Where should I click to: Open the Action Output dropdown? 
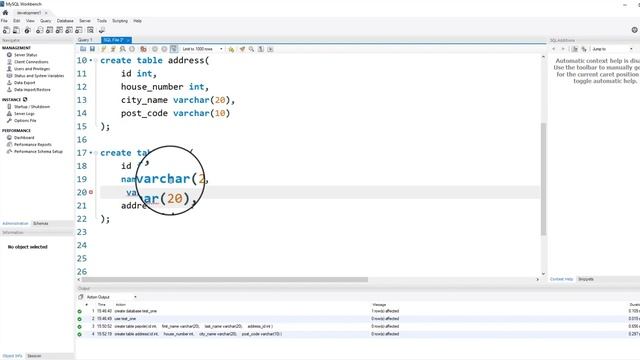click(x=111, y=297)
